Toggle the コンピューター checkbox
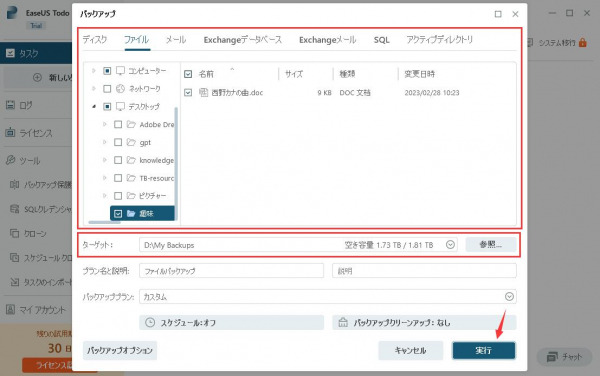This screenshot has height=376, width=600. (107, 71)
